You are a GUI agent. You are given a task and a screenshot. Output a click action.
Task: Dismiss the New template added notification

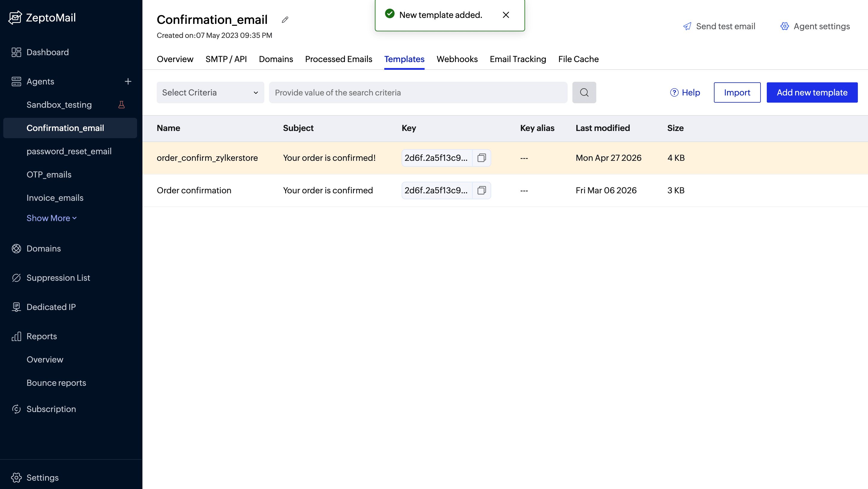coord(506,15)
